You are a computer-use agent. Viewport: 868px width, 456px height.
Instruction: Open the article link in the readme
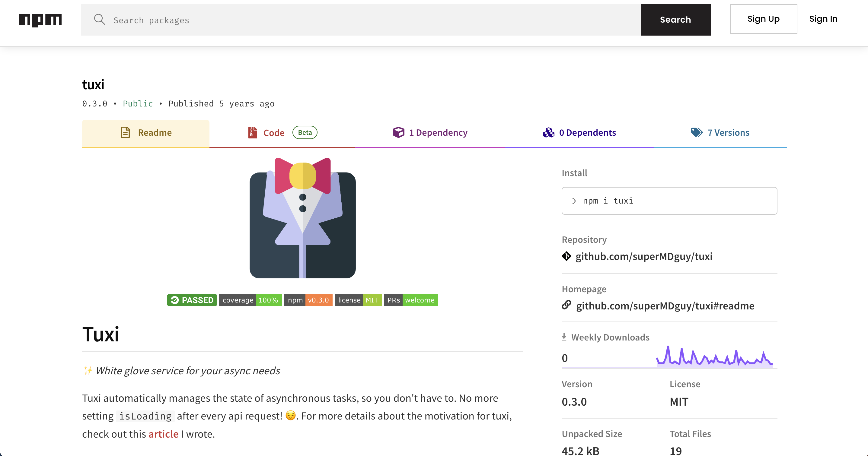click(163, 434)
